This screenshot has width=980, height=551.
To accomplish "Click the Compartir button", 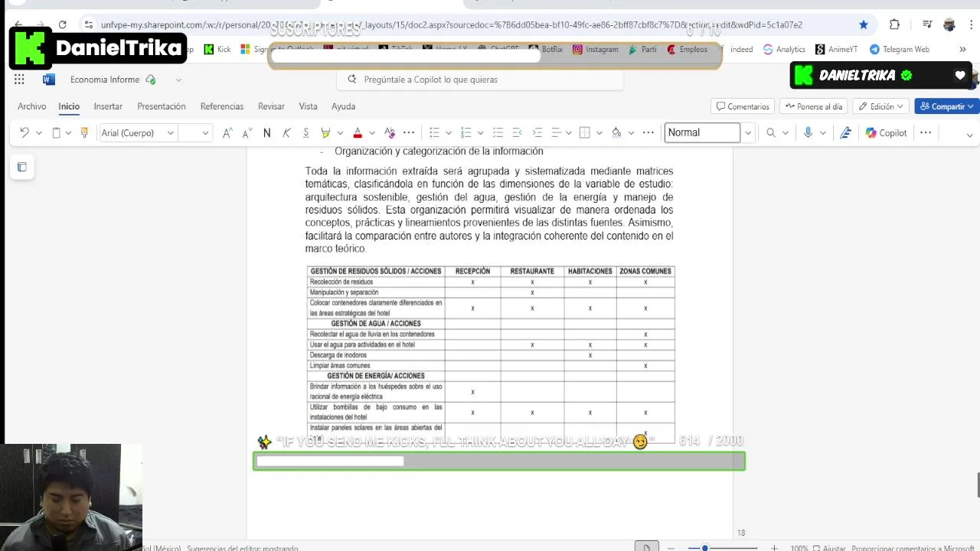I will pos(947,106).
